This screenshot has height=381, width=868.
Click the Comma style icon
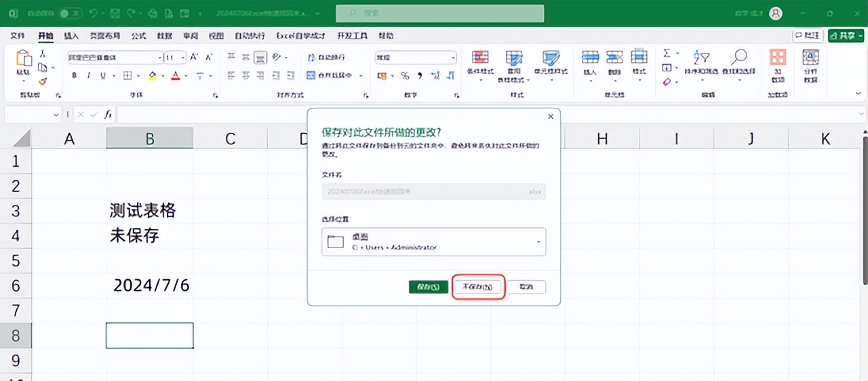[x=420, y=75]
